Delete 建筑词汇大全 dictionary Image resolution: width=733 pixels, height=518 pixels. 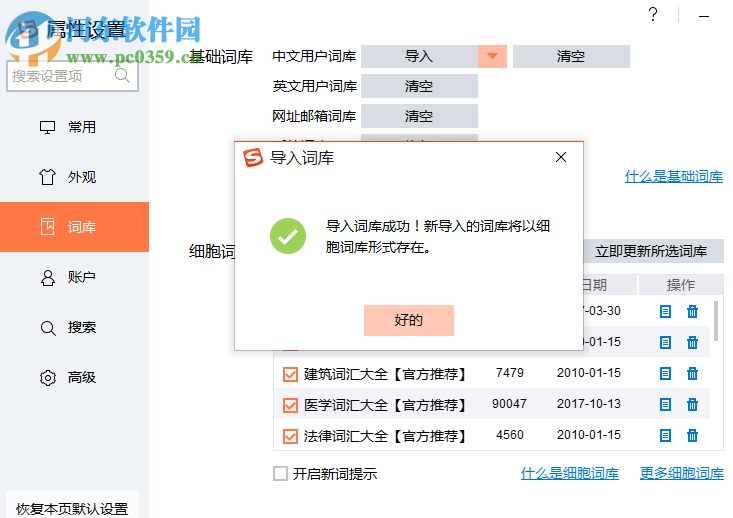coord(692,374)
